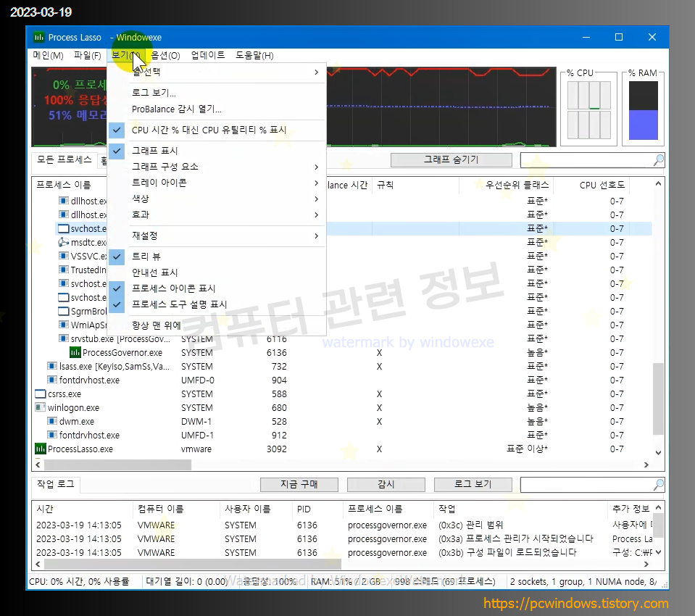Image resolution: width=695 pixels, height=616 pixels.
Task: Toggle 프로세스 도구 설명 표시 option
Action: coord(217,304)
